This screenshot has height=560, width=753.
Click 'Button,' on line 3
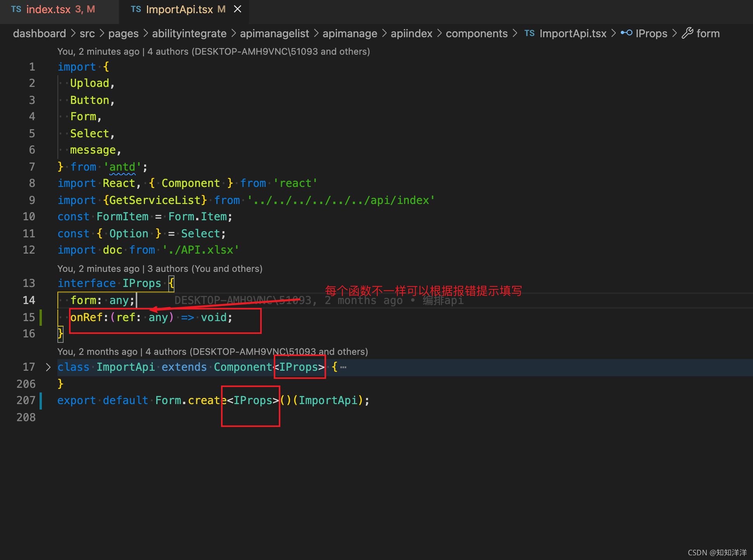[93, 100]
